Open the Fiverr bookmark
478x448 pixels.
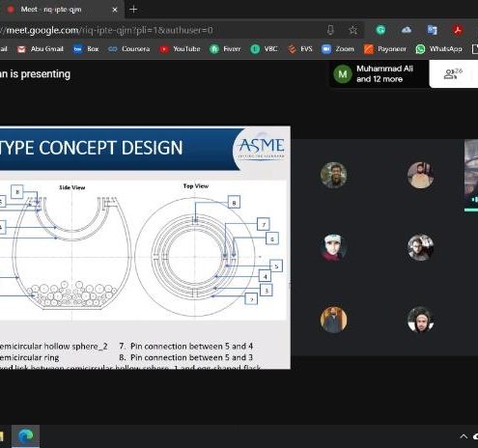(225, 49)
